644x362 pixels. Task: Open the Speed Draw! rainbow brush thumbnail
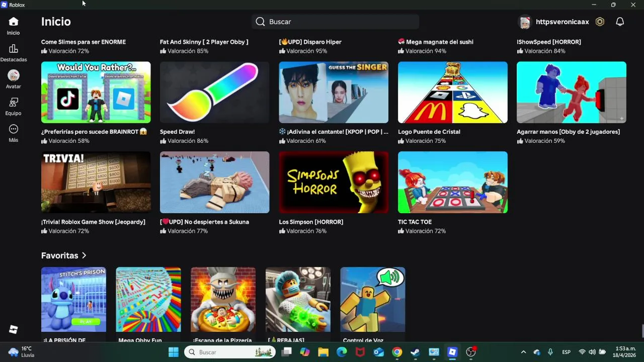(214, 93)
